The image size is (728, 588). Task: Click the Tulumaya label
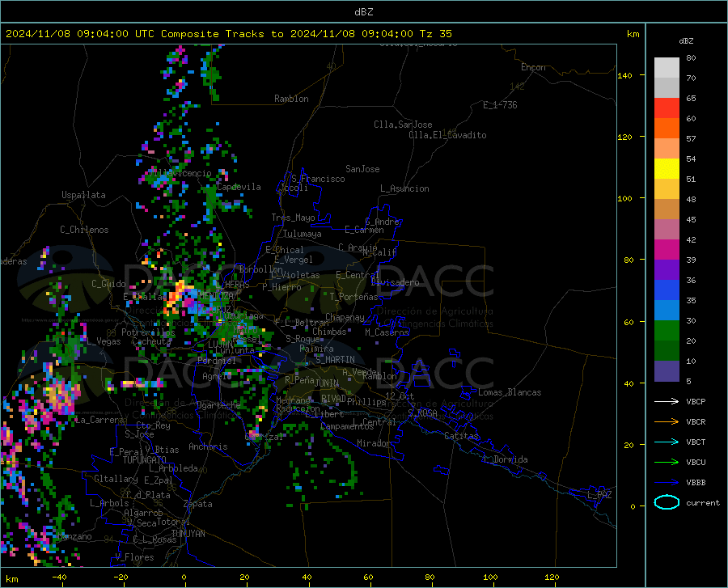pos(303,234)
